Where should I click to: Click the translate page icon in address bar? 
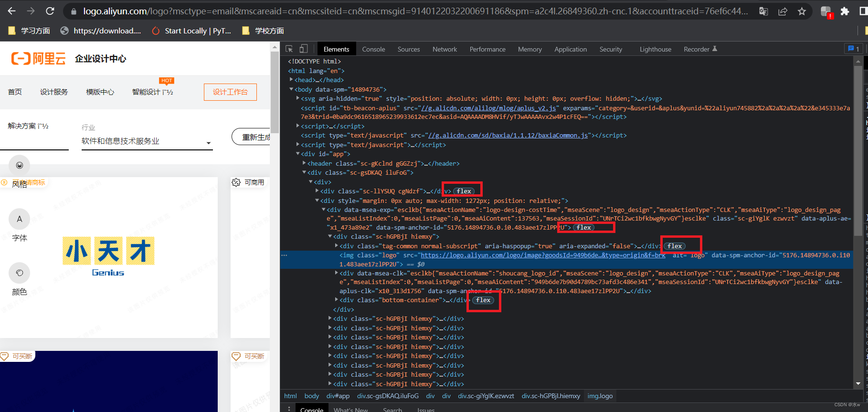coord(763,11)
